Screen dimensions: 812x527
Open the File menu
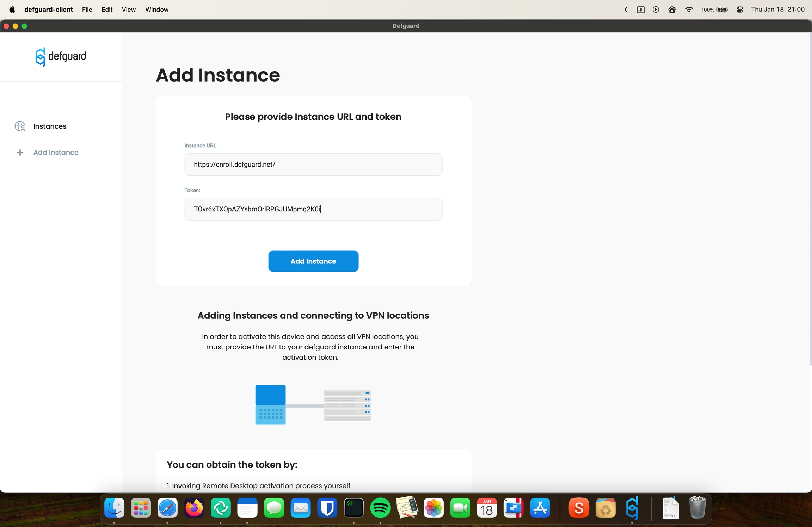87,10
